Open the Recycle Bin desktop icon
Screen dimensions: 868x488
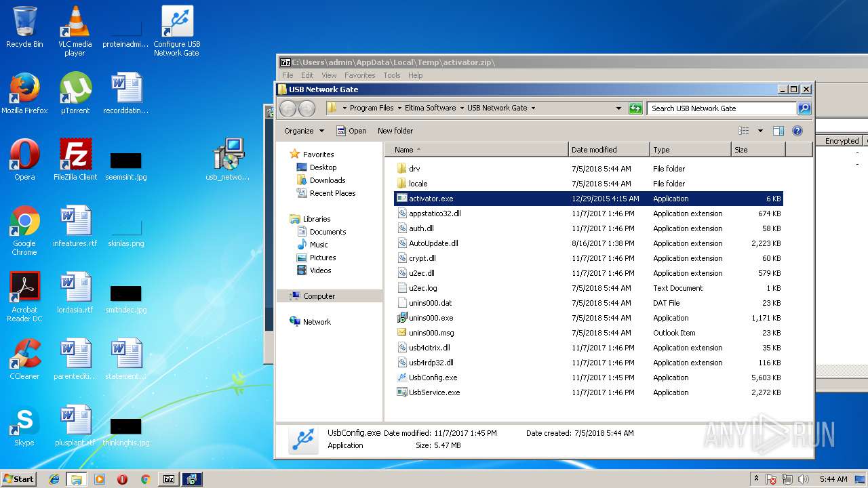(24, 27)
